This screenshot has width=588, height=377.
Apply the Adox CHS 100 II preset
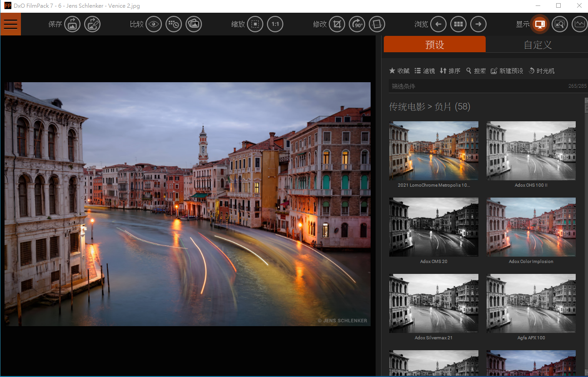[531, 151]
